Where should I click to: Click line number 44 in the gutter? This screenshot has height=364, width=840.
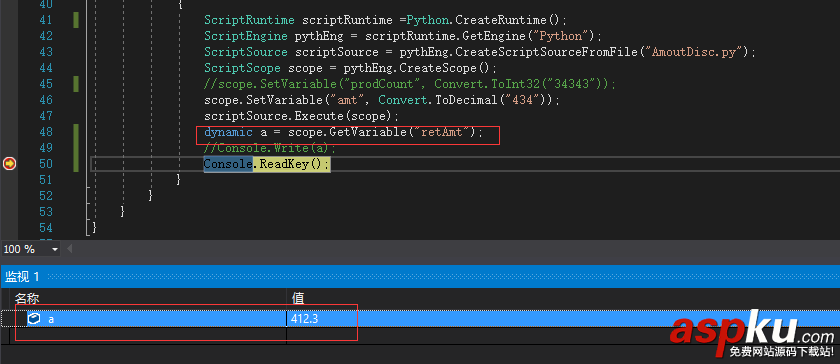[x=46, y=68]
